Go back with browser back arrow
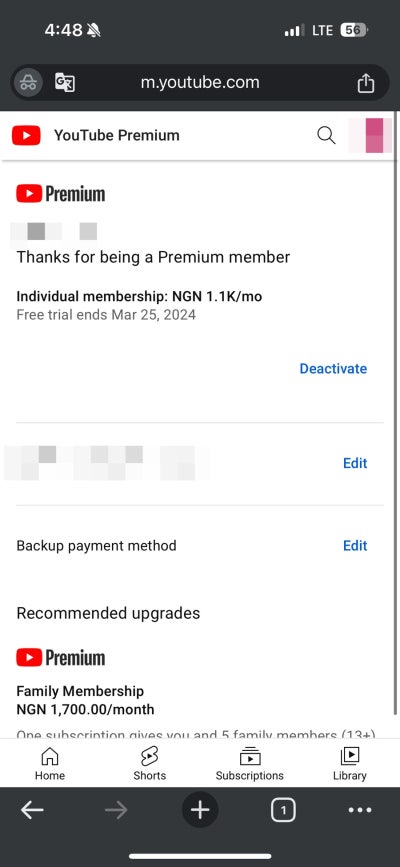 [x=32, y=811]
